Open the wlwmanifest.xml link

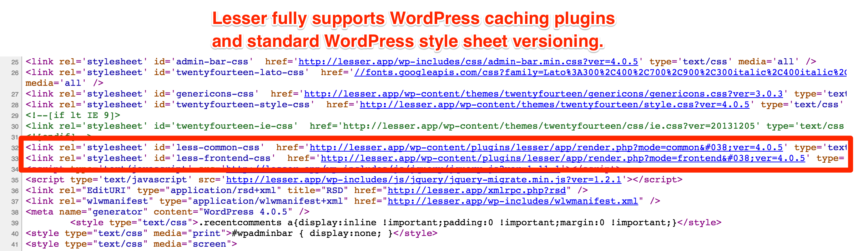[513, 201]
